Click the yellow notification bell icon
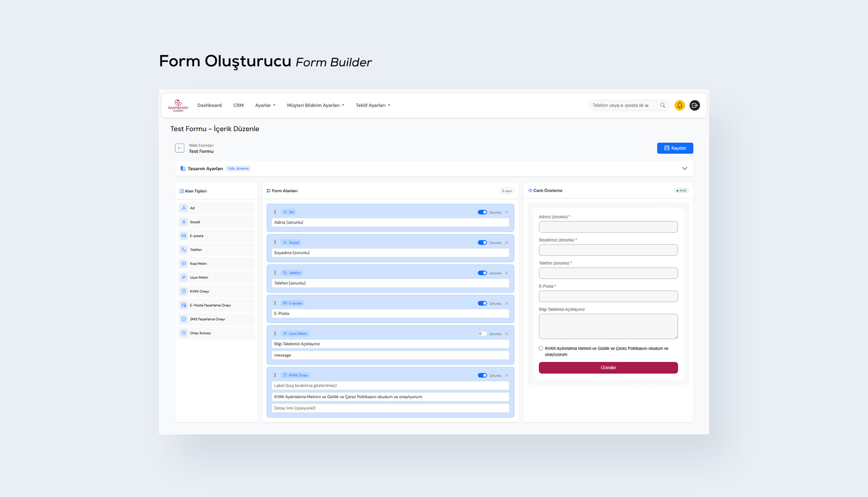Viewport: 868px width, 497px height. [x=679, y=105]
